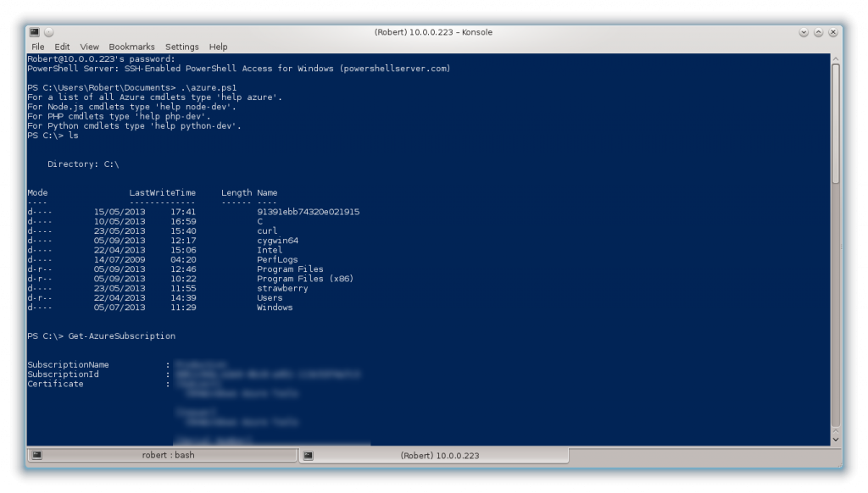
Task: Open the File menu
Action: click(38, 47)
